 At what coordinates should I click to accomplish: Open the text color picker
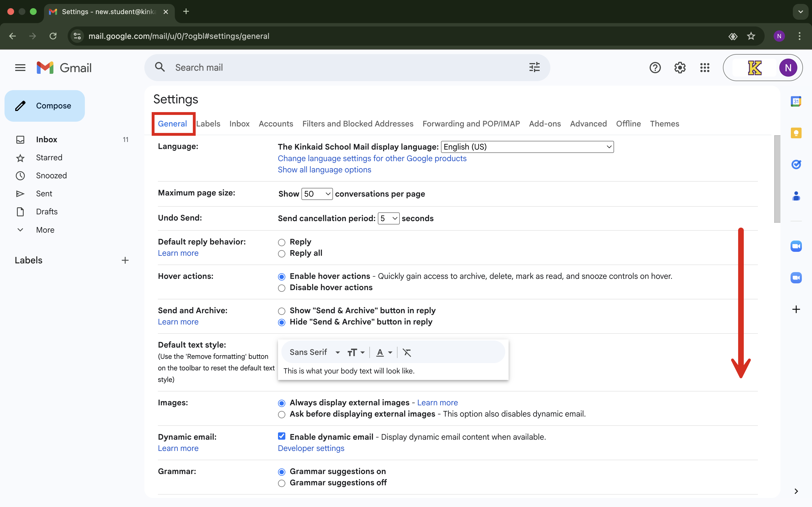point(384,352)
